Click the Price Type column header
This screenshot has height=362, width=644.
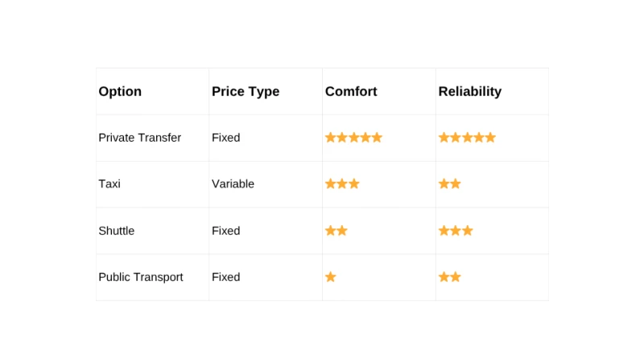point(246,92)
